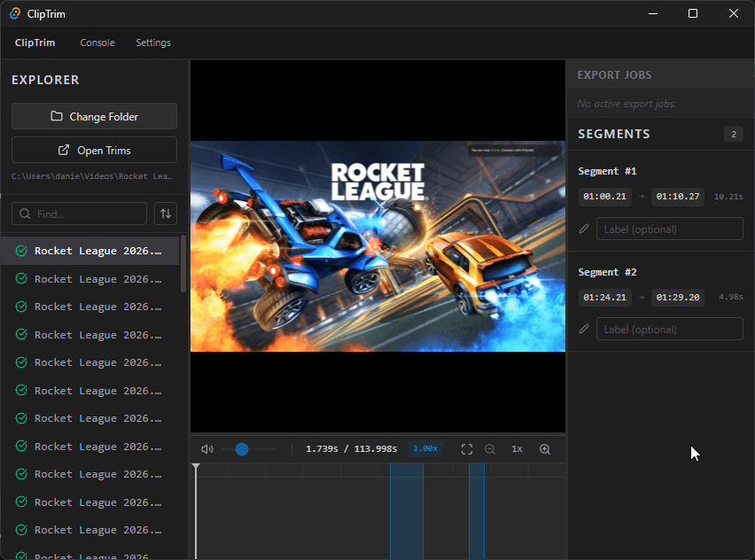Click the segments count badge showing 2
755x560 pixels.
734,135
